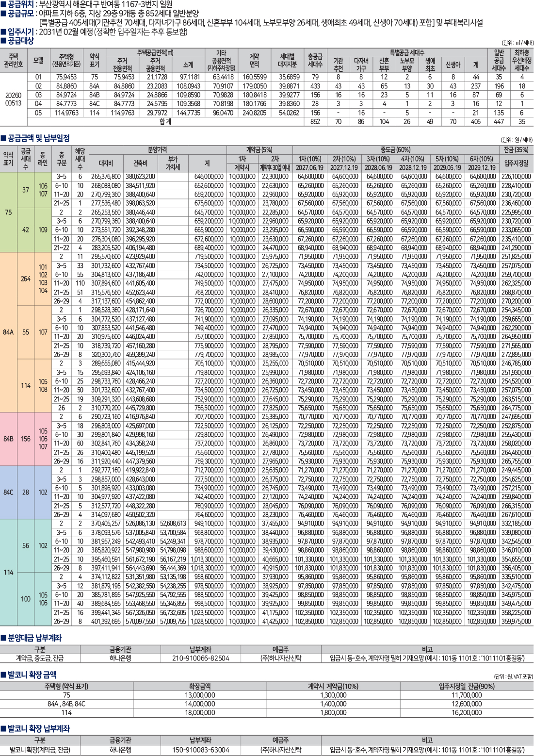Click the account number '150-910083-63004'

tap(200, 750)
